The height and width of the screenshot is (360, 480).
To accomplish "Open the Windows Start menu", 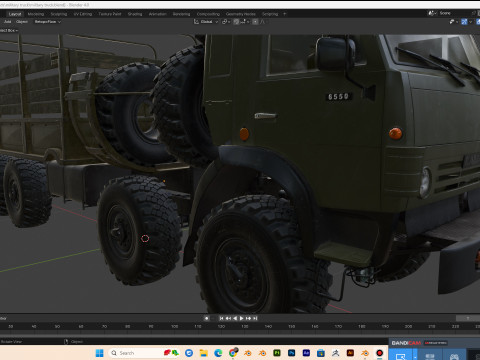I will coord(100,353).
